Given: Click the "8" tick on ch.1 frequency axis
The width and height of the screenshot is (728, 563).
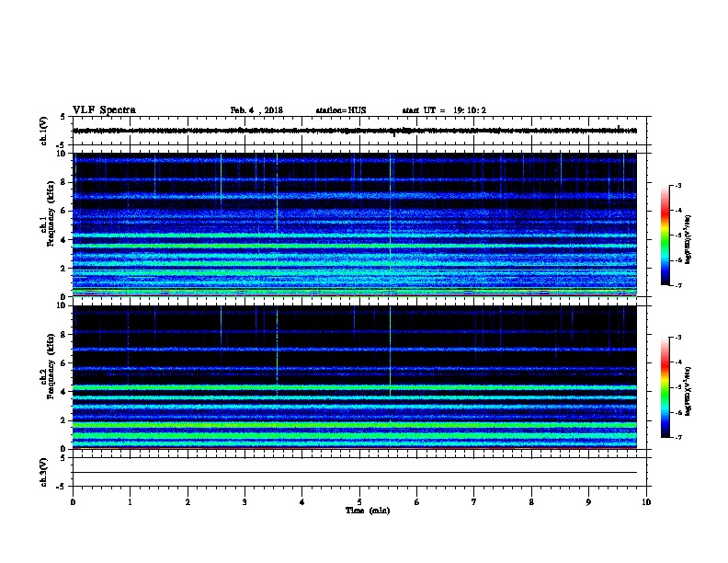Looking at the screenshot, I should click(63, 182).
